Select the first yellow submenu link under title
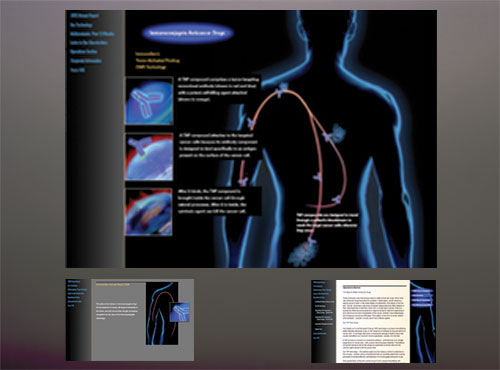 pos(147,54)
